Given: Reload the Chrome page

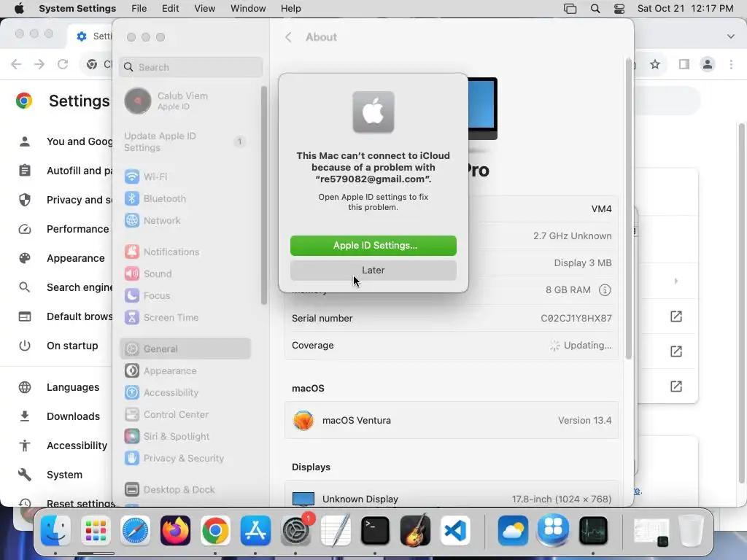Looking at the screenshot, I should [x=63, y=64].
